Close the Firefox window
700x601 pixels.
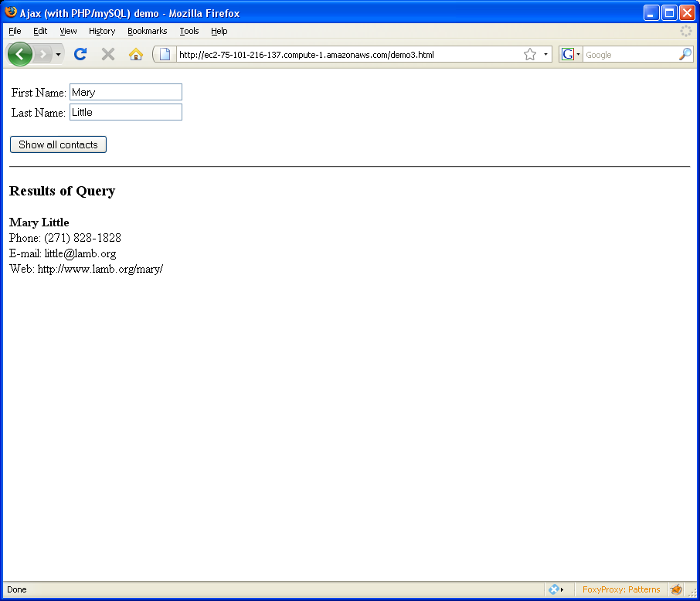tap(687, 13)
